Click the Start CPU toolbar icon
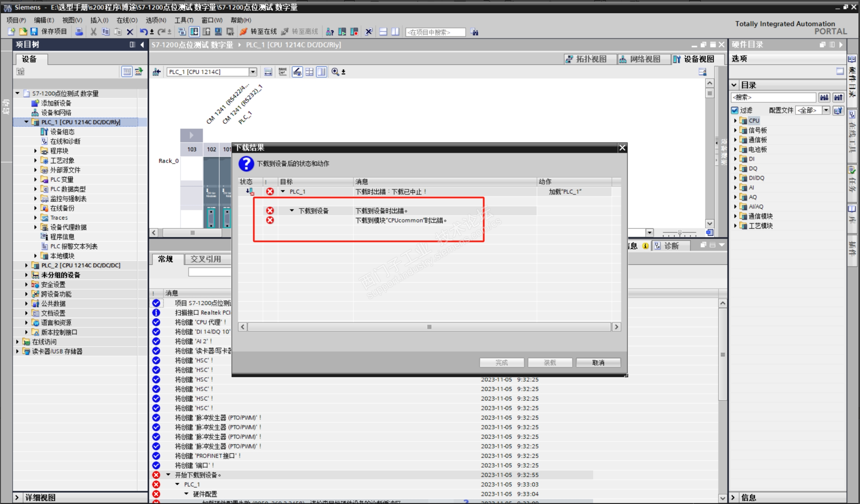This screenshot has width=860, height=504. (x=342, y=32)
